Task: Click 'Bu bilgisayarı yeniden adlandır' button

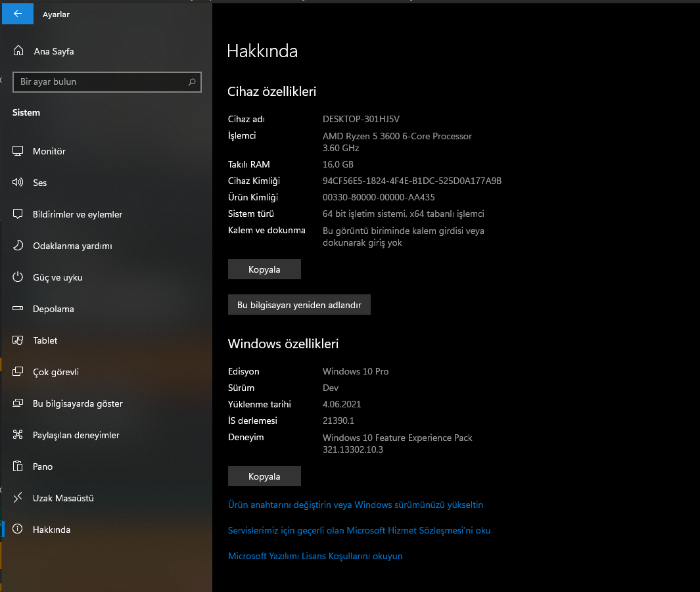Action: 299,305
